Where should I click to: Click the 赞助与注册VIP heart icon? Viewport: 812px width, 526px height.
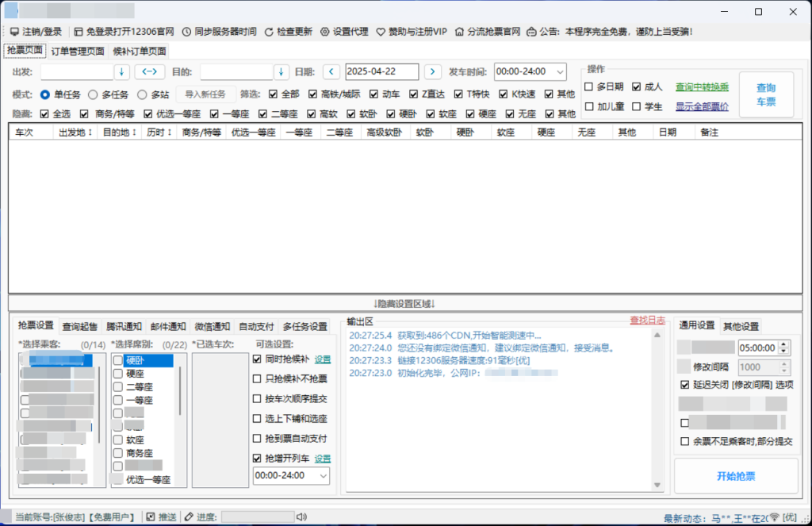click(379, 32)
